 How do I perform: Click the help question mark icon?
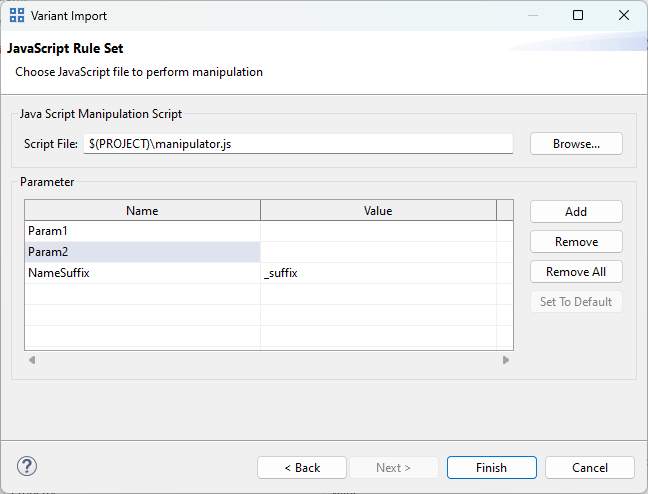(x=27, y=466)
